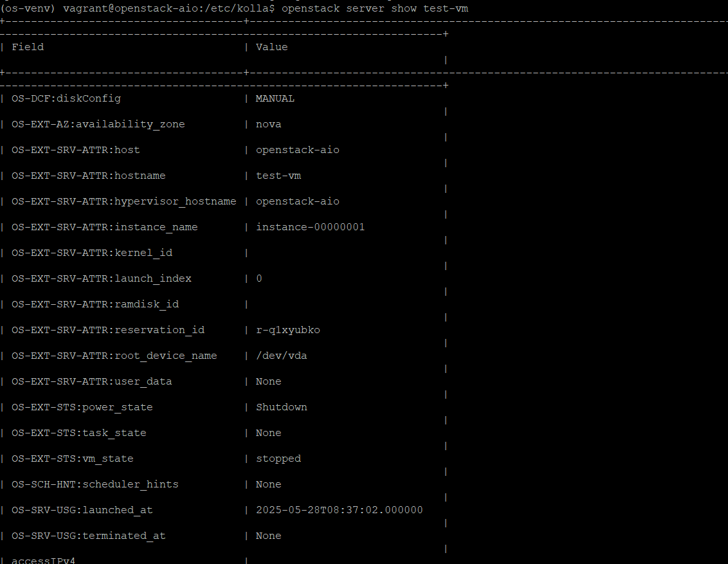Click the 'openstack server show test-vm' command text
The width and height of the screenshot is (728, 564).
(375, 8)
